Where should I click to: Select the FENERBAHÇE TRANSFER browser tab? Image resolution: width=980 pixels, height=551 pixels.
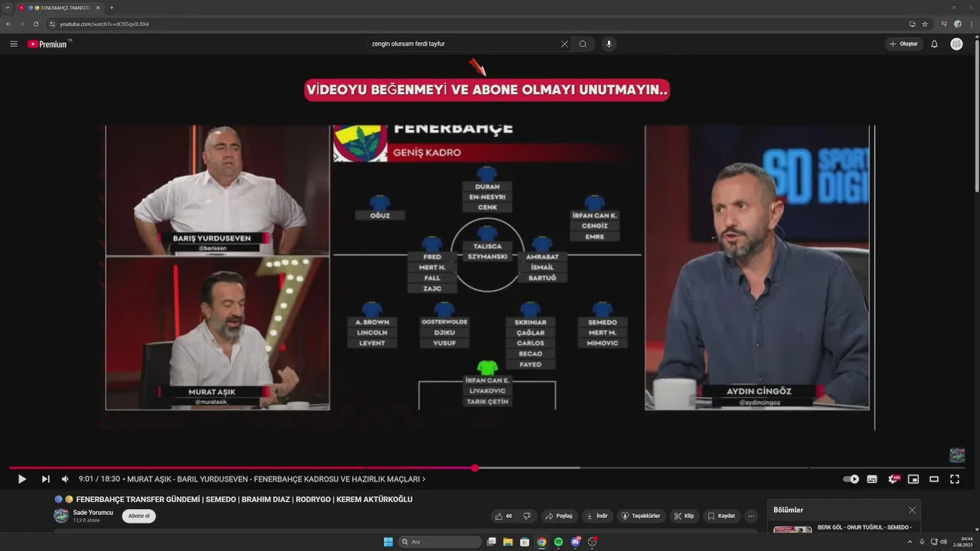click(60, 8)
